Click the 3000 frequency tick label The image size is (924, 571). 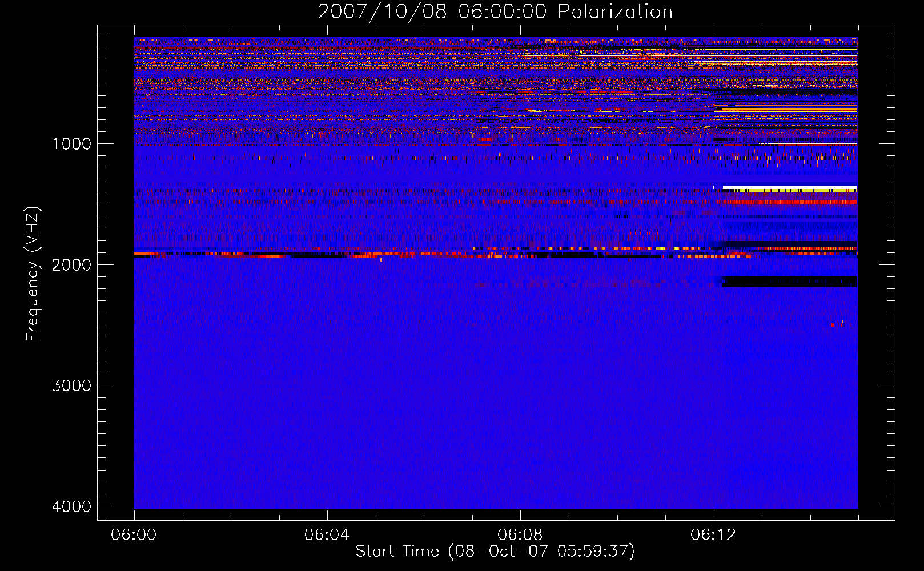(x=71, y=385)
